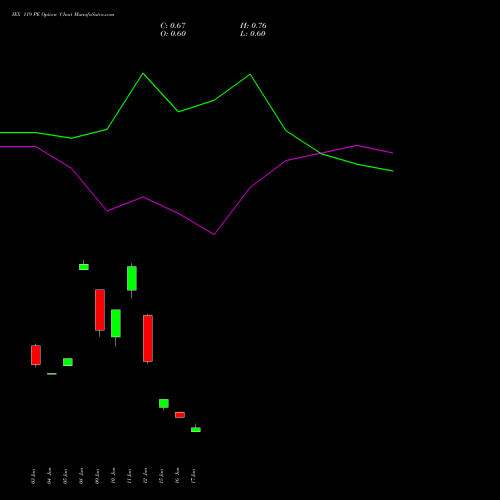Select the 11 Jun date label
This screenshot has width=500, height=500.
[x=129, y=476]
